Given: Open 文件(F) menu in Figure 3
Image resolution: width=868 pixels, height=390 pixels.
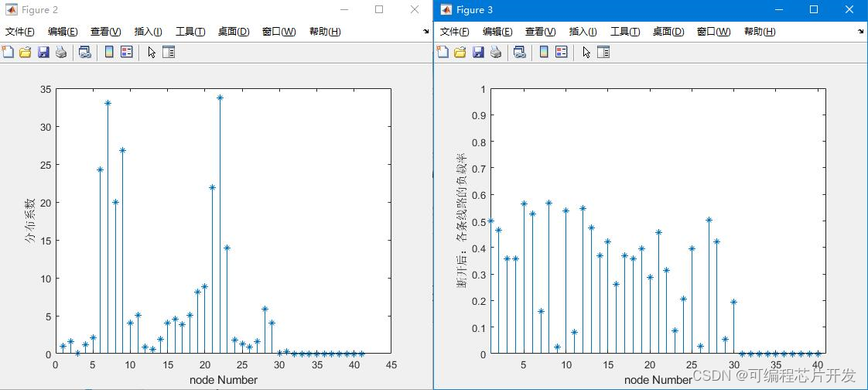Looking at the screenshot, I should 454,32.
